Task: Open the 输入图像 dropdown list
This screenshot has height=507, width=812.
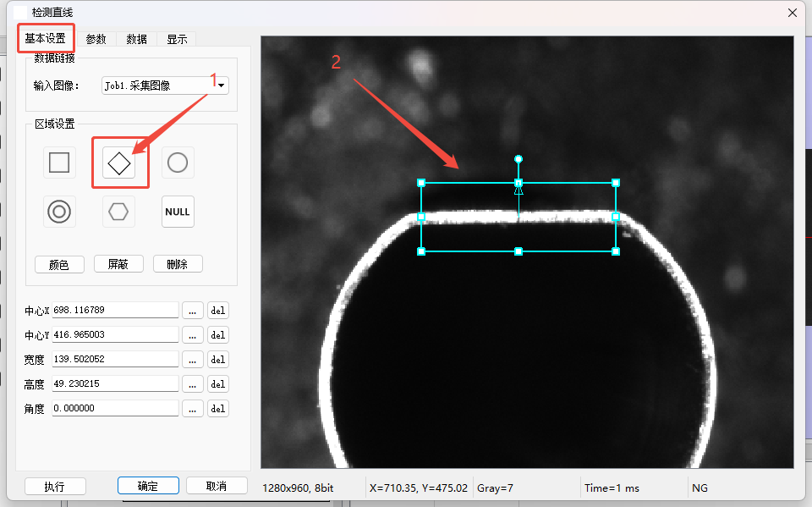Action: click(222, 85)
